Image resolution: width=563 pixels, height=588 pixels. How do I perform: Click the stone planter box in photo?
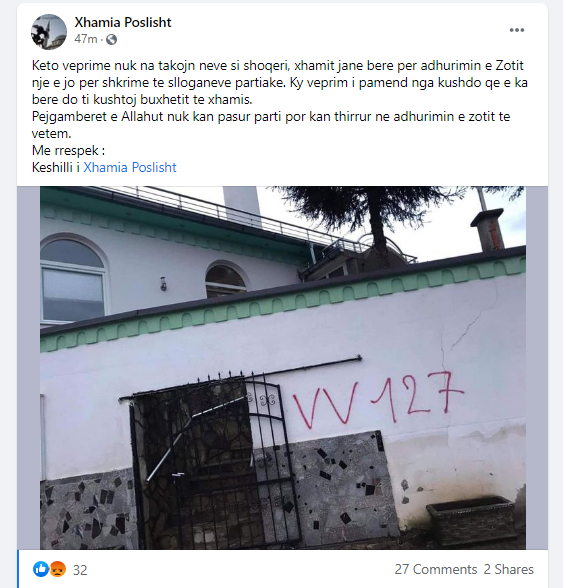tap(471, 519)
